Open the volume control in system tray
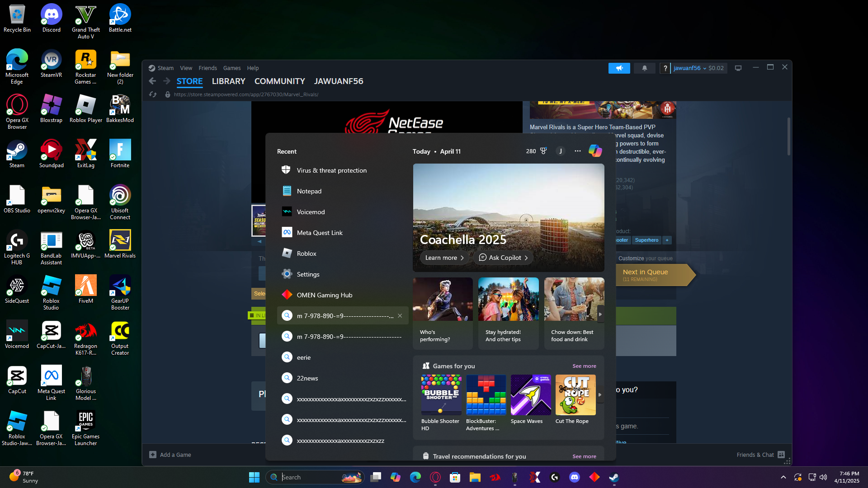The image size is (868, 488). pos(823,477)
